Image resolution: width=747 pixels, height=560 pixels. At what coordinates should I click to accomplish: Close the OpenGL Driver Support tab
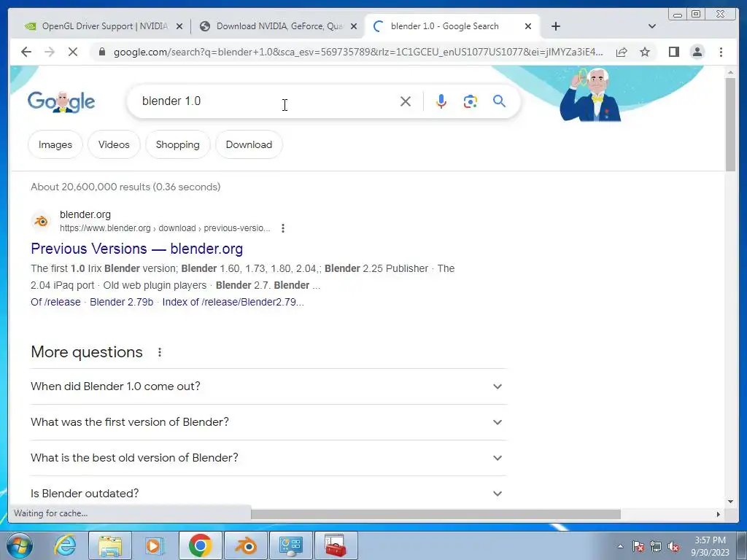pyautogui.click(x=179, y=26)
